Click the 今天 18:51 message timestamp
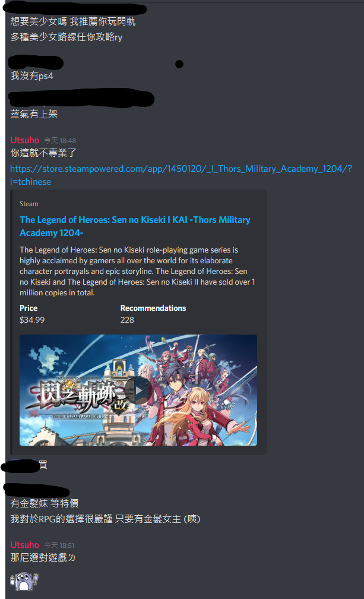 click(x=59, y=545)
